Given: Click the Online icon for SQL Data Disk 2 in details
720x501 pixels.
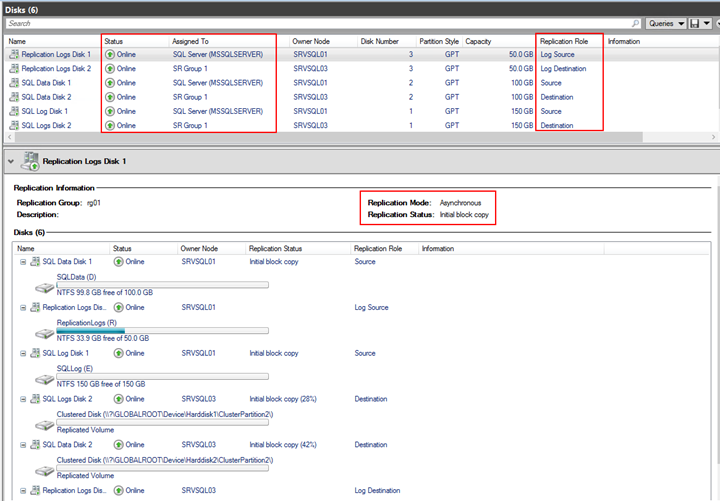Looking at the screenshot, I should 118,445.
